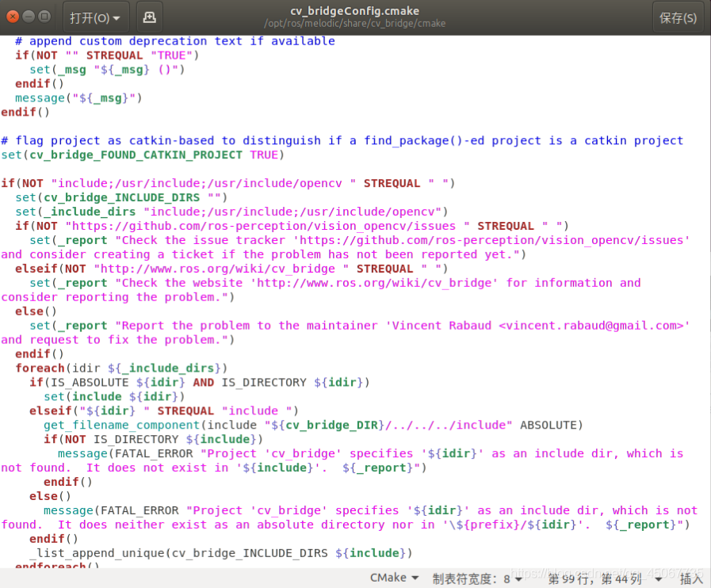Click if(NOT "" STREQUAL "TRUE") line

click(107, 55)
